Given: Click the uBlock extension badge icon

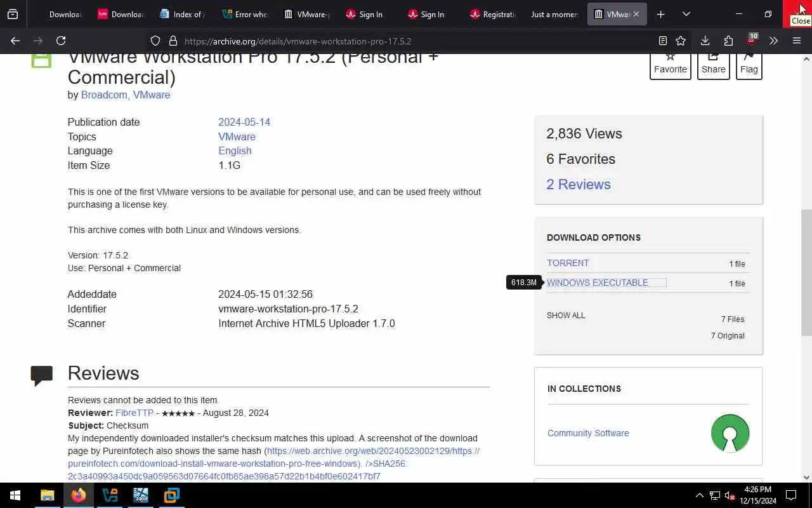Looking at the screenshot, I should 752,40.
